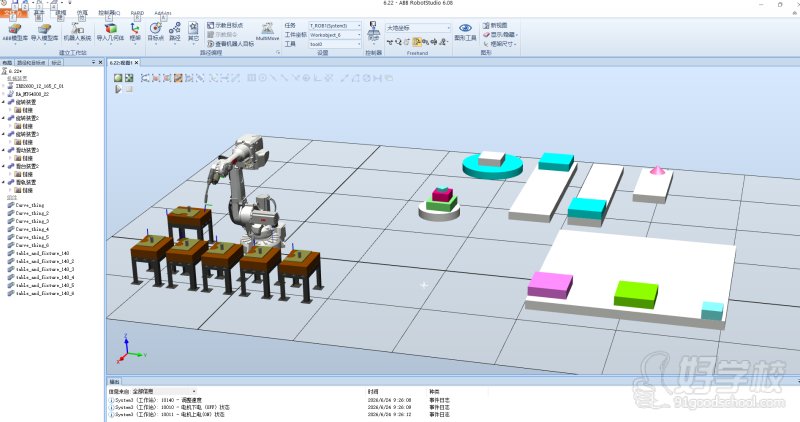Click the green box on white platform
This screenshot has height=422, width=800.
coord(636,294)
